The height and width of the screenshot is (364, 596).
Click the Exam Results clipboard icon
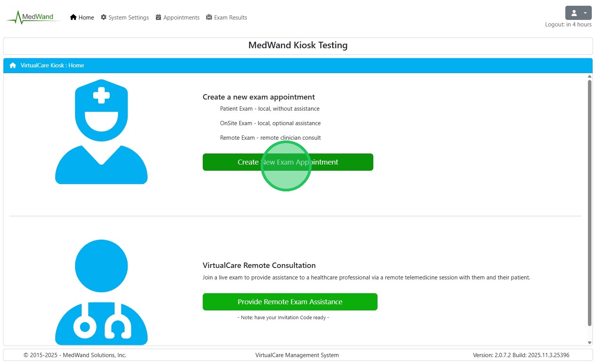209,17
